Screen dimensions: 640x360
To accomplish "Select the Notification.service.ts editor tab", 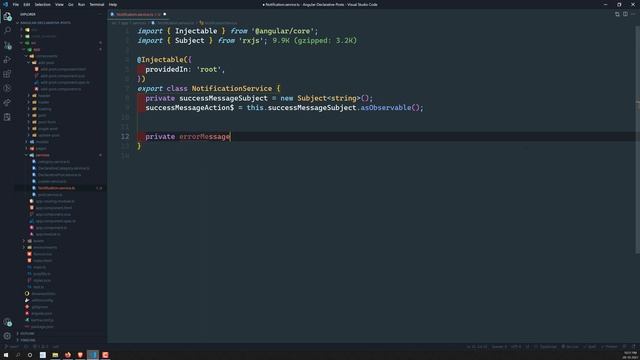I will [138, 14].
